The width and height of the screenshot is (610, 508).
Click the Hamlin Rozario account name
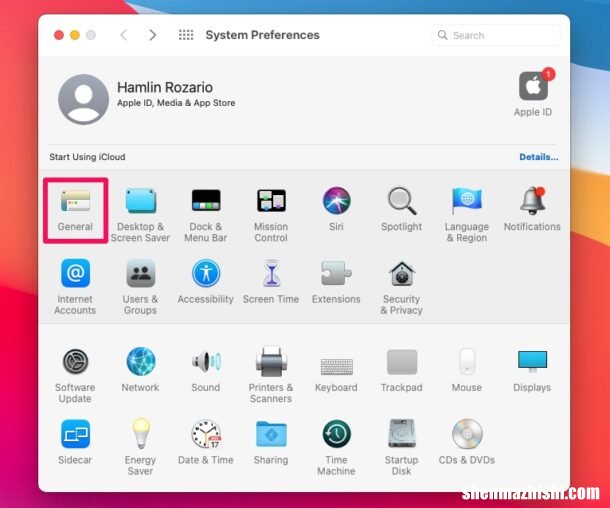pyautogui.click(x=165, y=88)
